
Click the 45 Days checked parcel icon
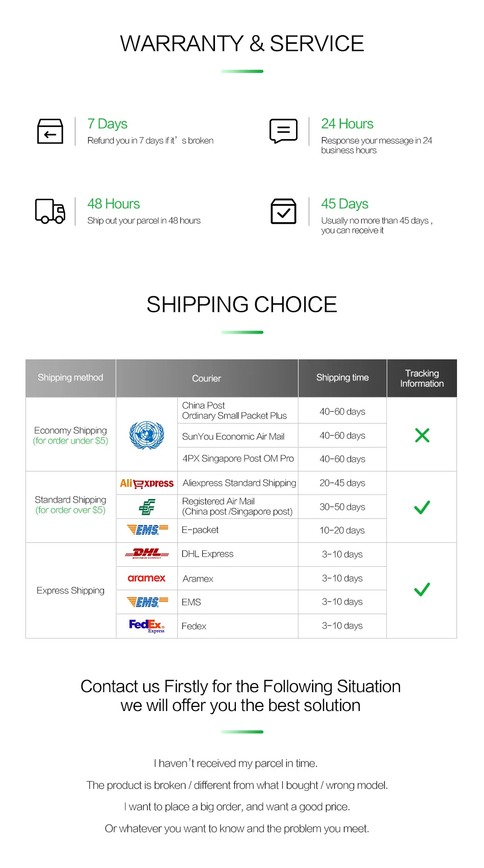[283, 212]
